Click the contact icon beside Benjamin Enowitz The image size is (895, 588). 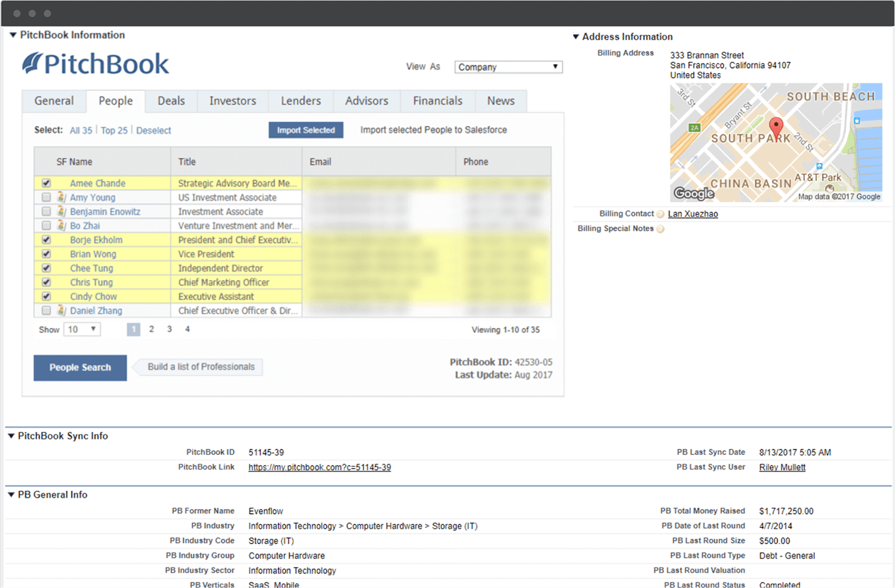click(62, 211)
